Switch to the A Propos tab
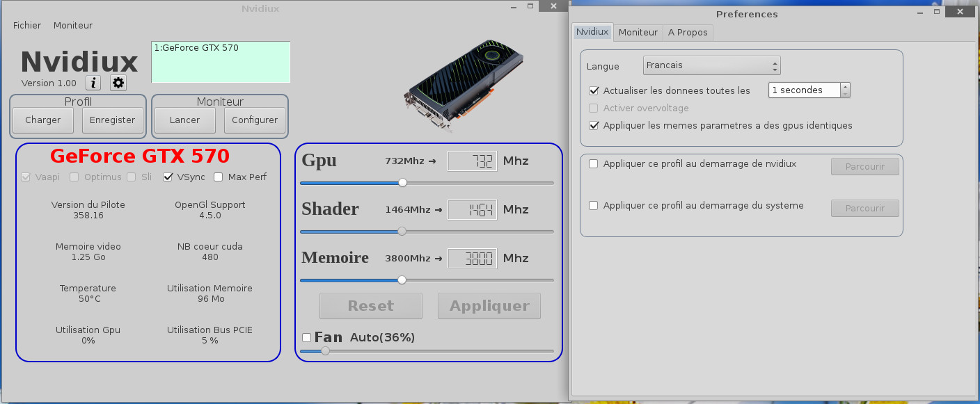 coord(688,33)
